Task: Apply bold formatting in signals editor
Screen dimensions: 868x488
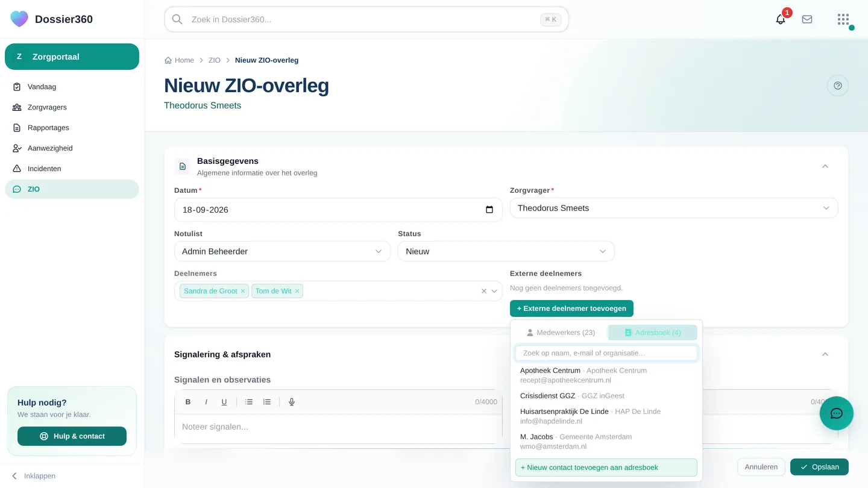Action: tap(188, 402)
